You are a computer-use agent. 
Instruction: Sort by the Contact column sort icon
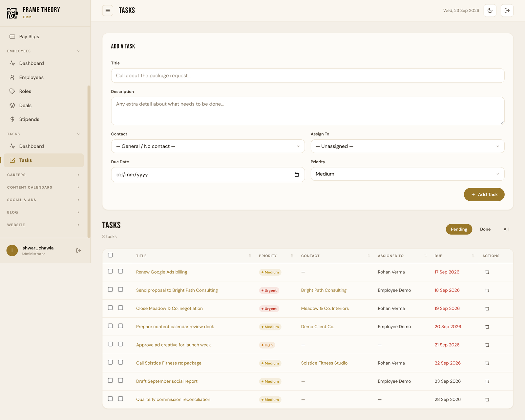368,256
